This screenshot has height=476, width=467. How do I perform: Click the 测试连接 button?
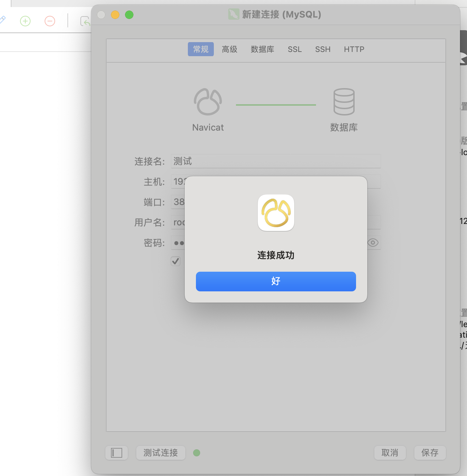pyautogui.click(x=160, y=453)
